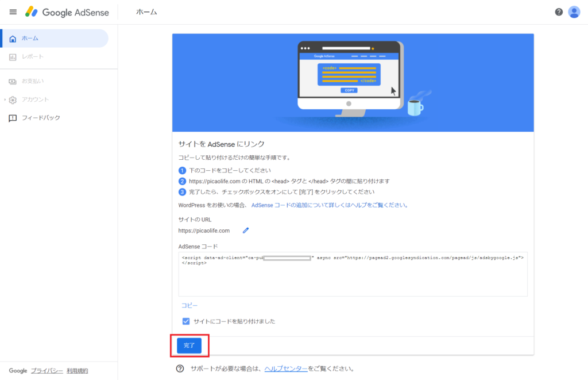Image resolution: width=588 pixels, height=380 pixels.
Task: Click the ホーム page title in header
Action: (146, 12)
